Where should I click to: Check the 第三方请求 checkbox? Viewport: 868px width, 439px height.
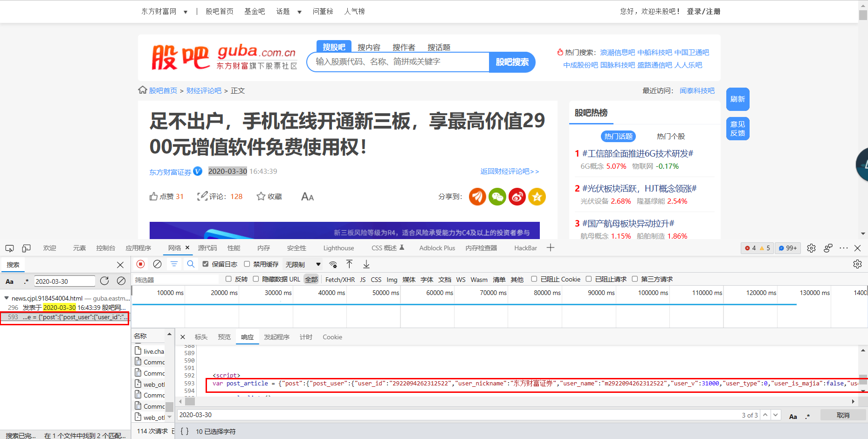click(634, 279)
